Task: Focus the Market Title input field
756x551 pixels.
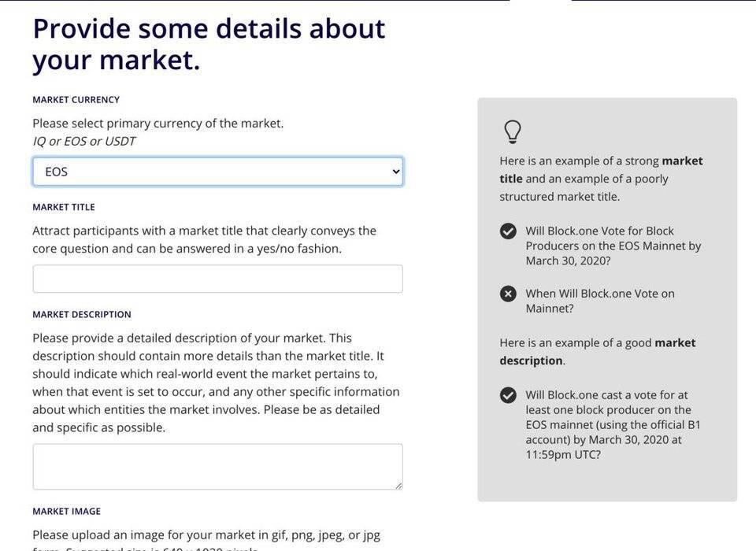Action: point(217,279)
